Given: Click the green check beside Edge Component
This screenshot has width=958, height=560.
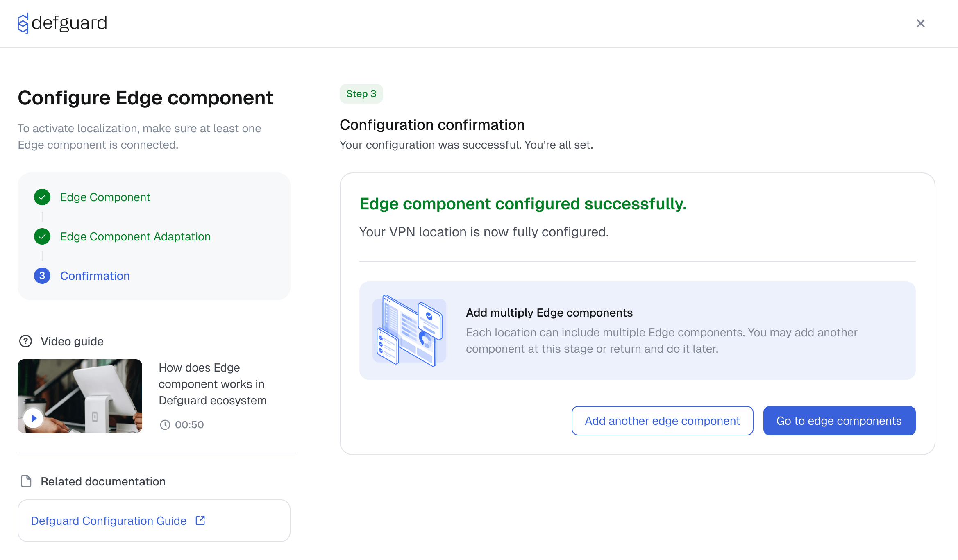Looking at the screenshot, I should tap(42, 197).
